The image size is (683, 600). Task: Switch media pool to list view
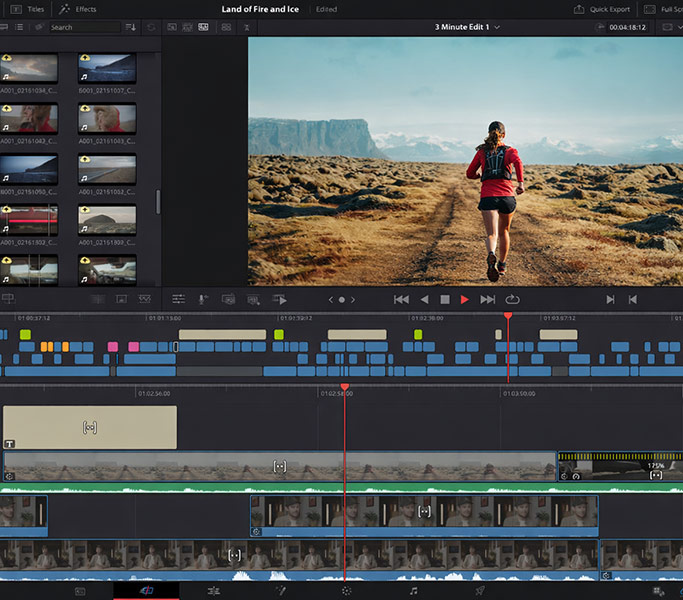[19, 27]
